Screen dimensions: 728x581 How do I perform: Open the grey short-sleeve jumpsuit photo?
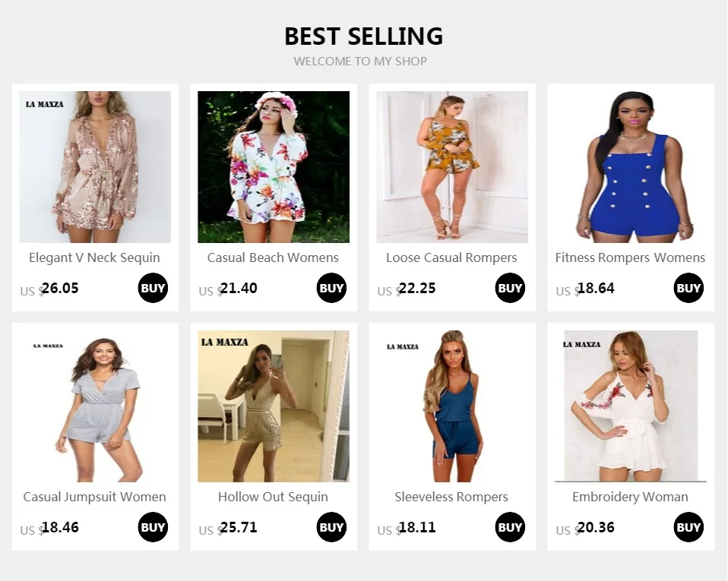tap(95, 406)
